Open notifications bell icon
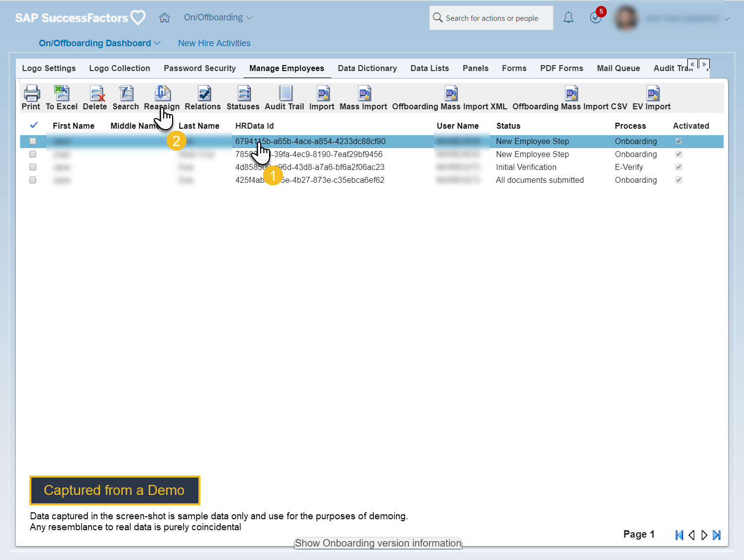The height and width of the screenshot is (560, 744). [568, 18]
